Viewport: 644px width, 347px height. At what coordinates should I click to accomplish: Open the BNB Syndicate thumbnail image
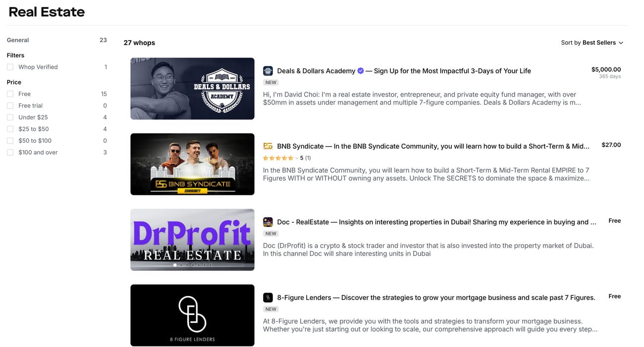pos(192,164)
